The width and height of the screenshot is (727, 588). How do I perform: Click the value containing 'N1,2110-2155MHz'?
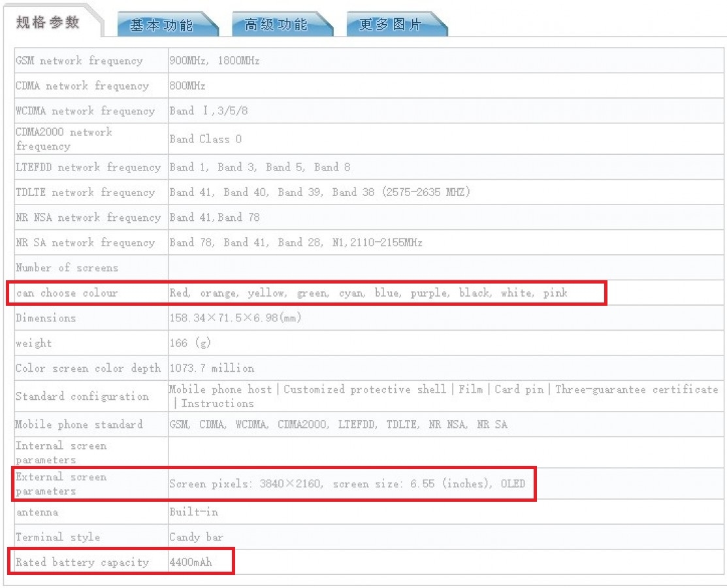(x=296, y=242)
